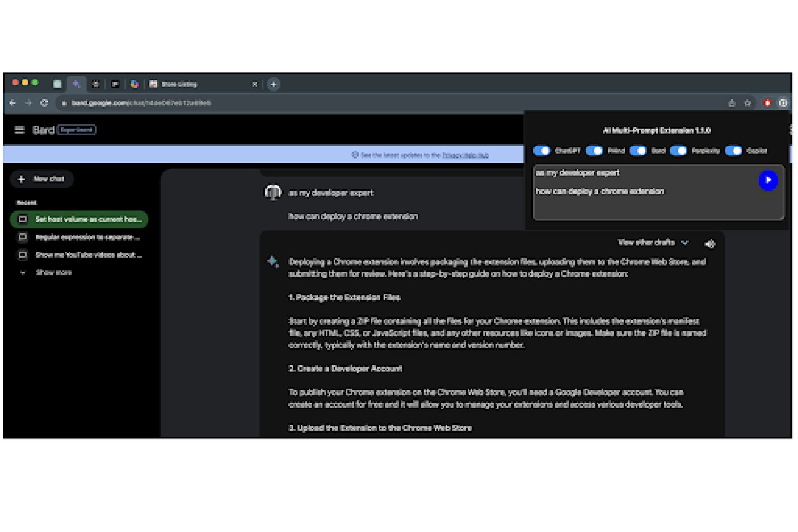
Task: Click the AI Multi-Prompt Extension 1.1.0 title
Action: coord(656,130)
